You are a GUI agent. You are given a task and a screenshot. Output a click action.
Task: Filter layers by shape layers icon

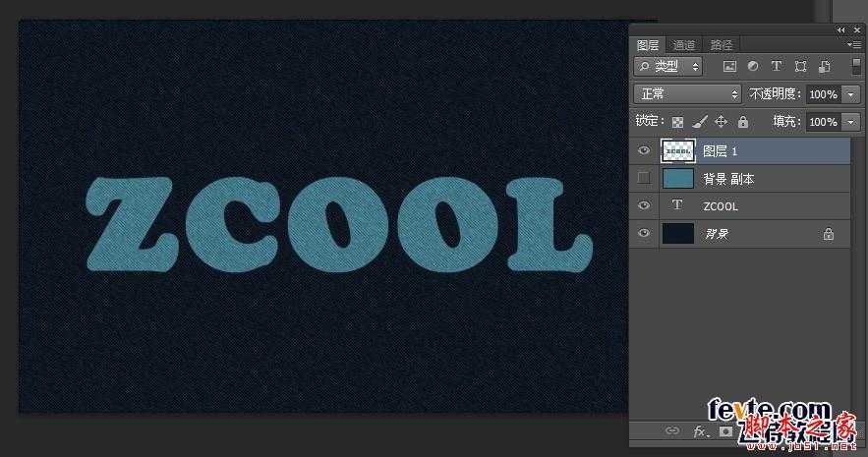(x=800, y=67)
